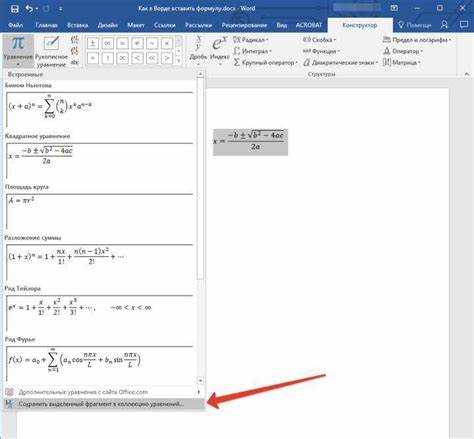The height and width of the screenshot is (439, 474).
Task: Open the Радикал dropdown
Action: [x=251, y=40]
